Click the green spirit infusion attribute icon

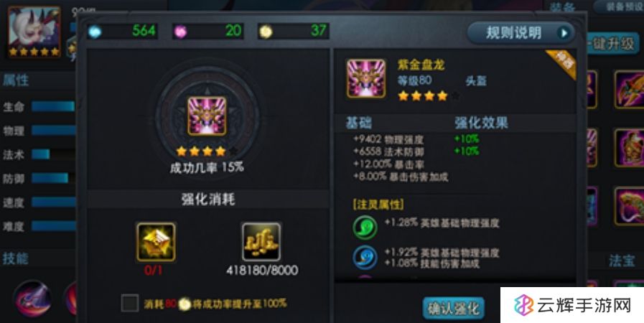coord(365,227)
